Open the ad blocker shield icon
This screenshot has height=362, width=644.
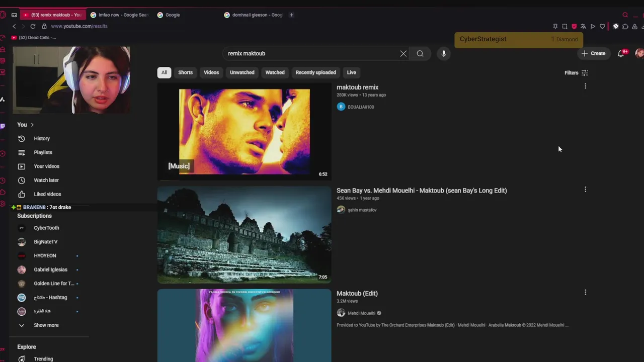point(574,26)
